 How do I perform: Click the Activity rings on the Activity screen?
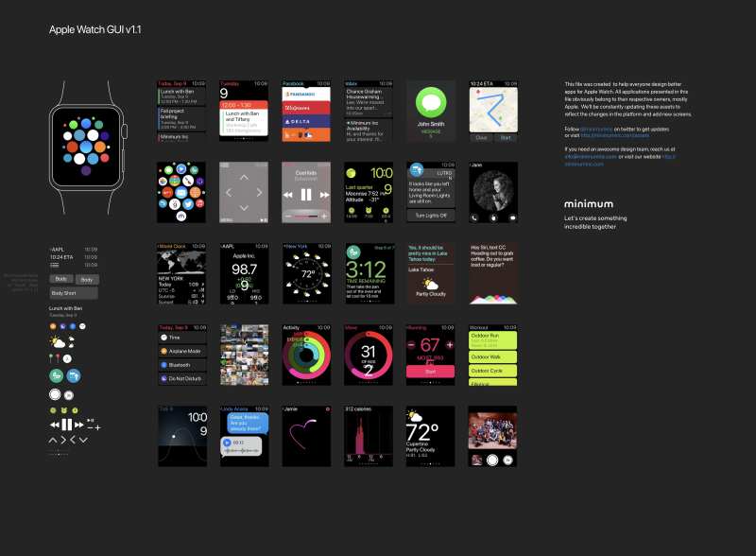[306, 355]
